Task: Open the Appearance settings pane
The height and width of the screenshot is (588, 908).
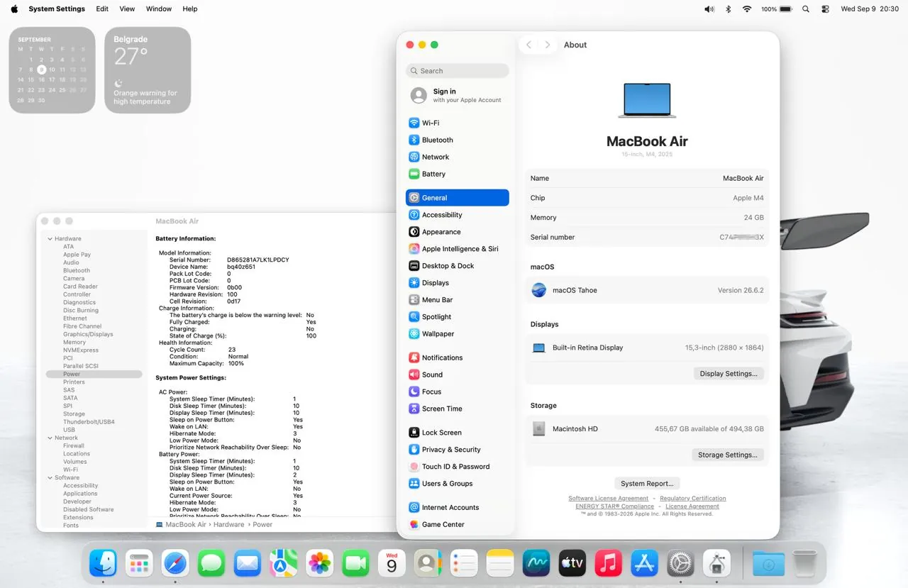Action: tap(457, 232)
